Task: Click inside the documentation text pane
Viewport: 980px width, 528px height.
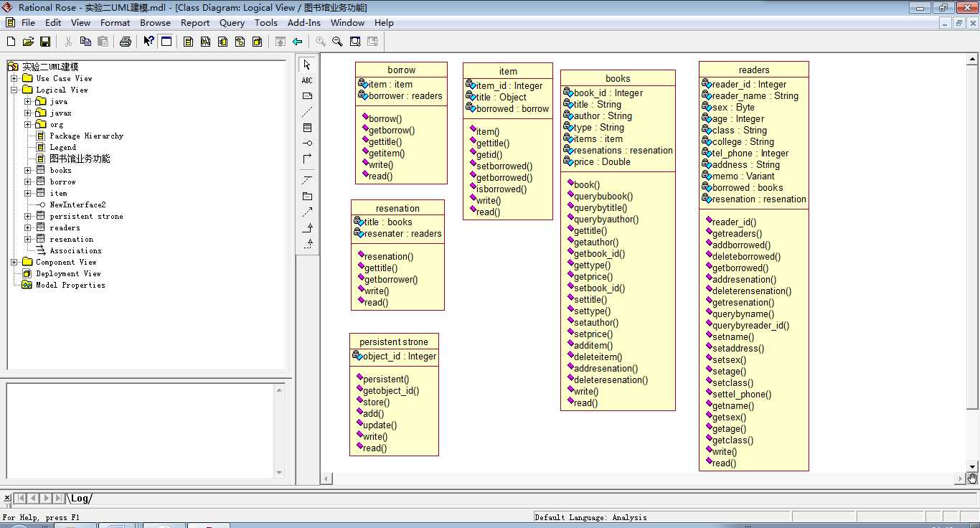Action: 140,430
